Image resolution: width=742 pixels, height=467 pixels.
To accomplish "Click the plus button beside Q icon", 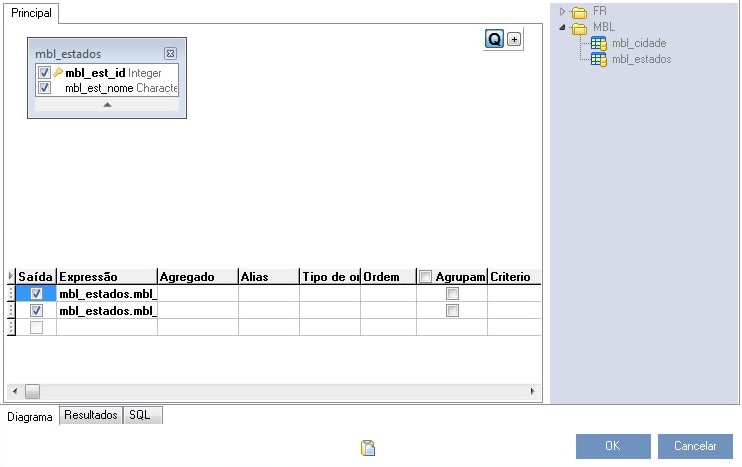I will point(515,39).
